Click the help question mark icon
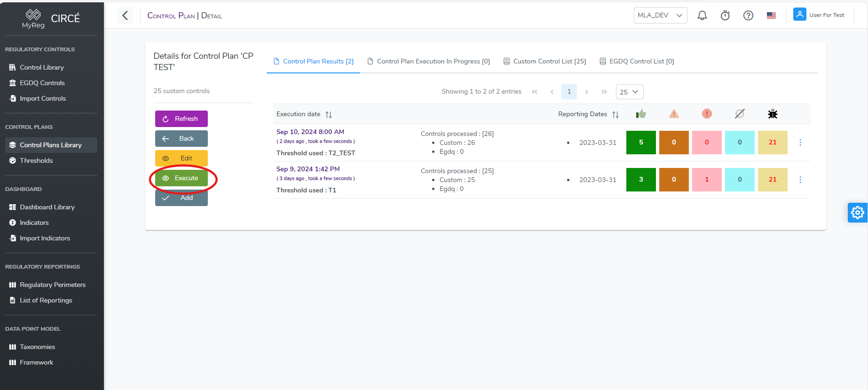 pos(748,16)
